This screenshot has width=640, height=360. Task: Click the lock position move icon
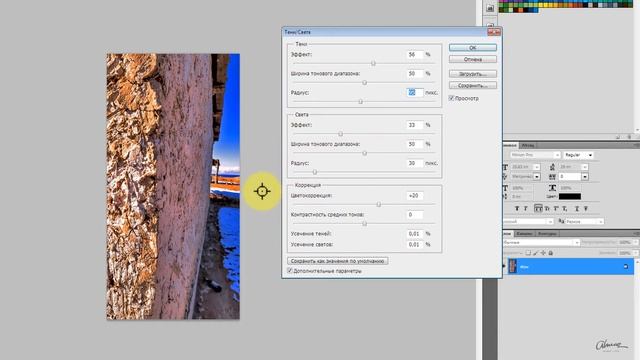[543, 253]
